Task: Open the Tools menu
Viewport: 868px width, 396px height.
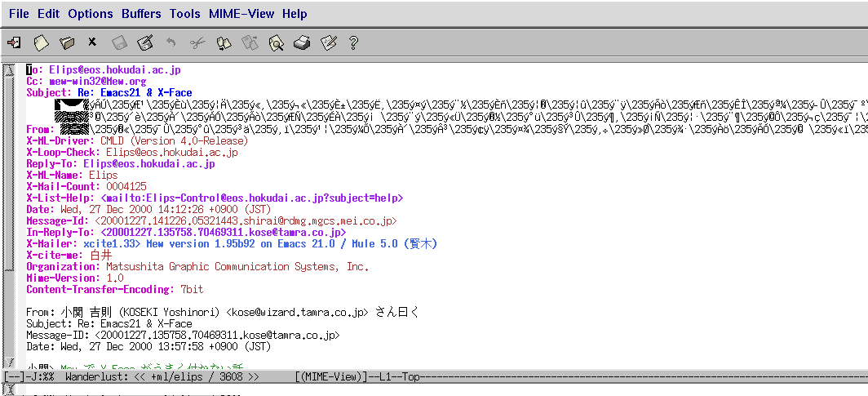Action: (x=185, y=14)
